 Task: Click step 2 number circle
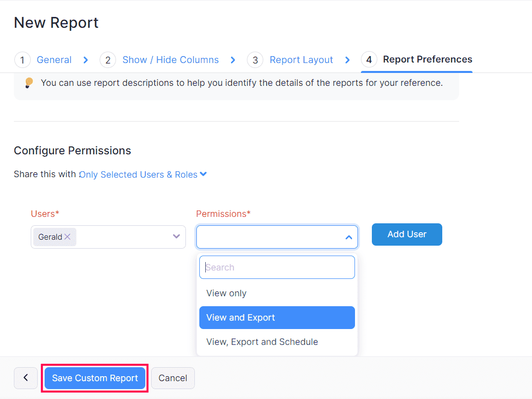108,60
